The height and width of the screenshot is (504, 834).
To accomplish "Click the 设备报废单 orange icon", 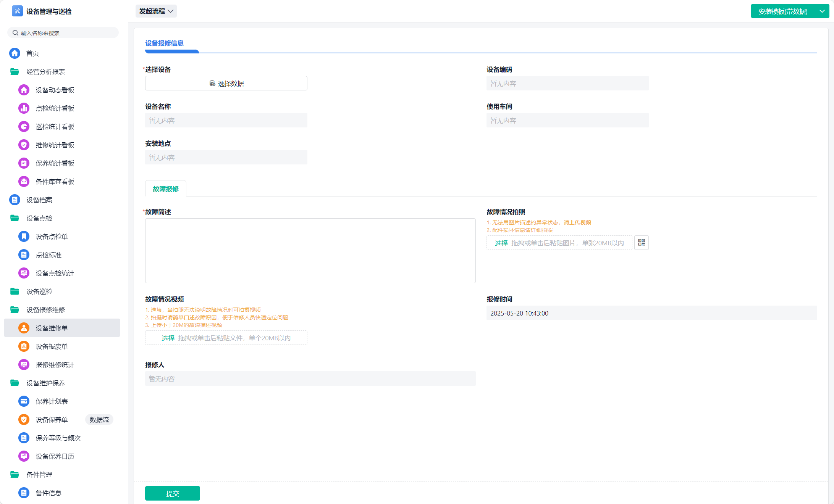I will coord(24,346).
